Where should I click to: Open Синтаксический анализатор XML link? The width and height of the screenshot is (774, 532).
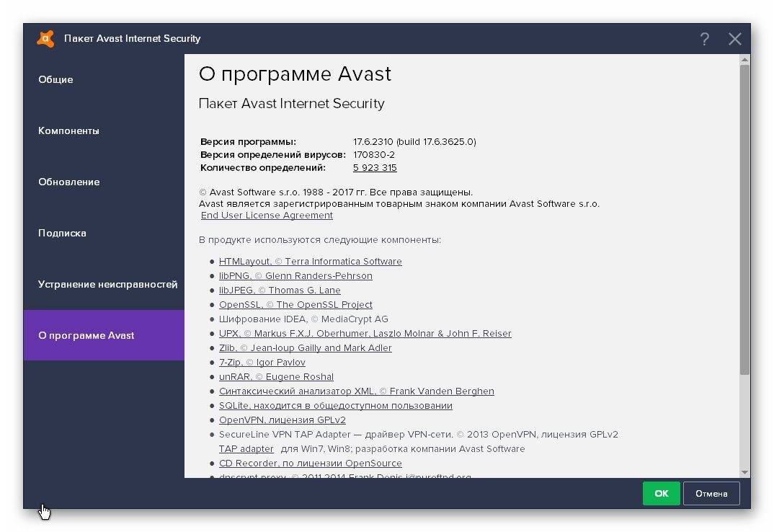357,391
